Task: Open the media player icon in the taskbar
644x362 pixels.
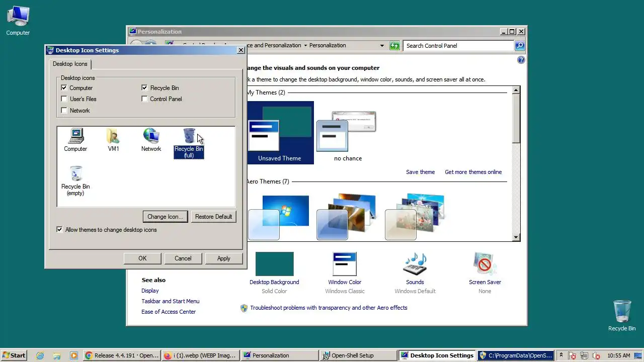Action: tap(74, 355)
